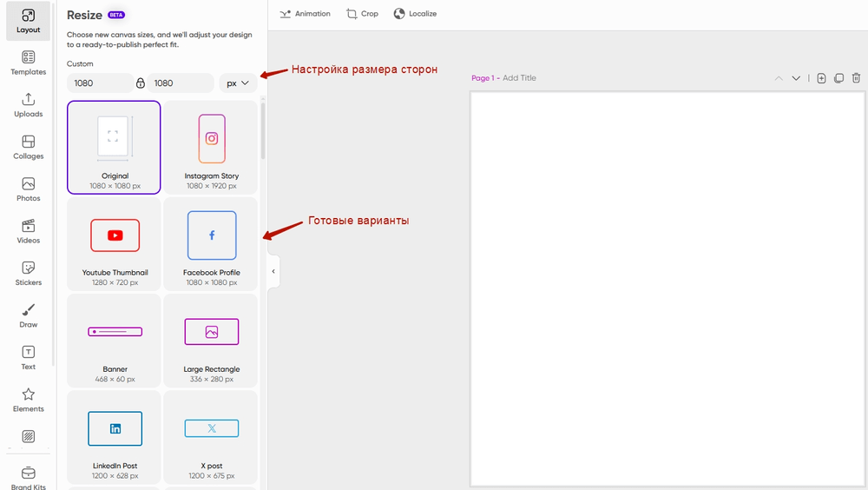Image resolution: width=868 pixels, height=490 pixels.
Task: Toggle the aspect ratio lock
Action: (141, 83)
